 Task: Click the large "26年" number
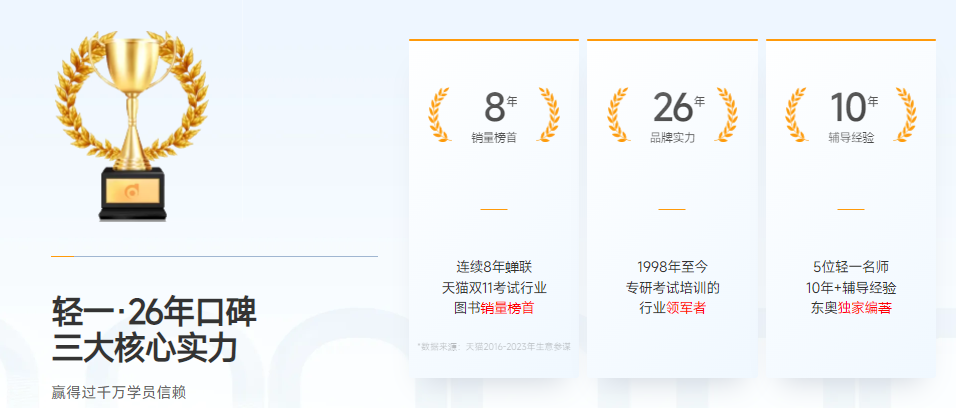677,107
